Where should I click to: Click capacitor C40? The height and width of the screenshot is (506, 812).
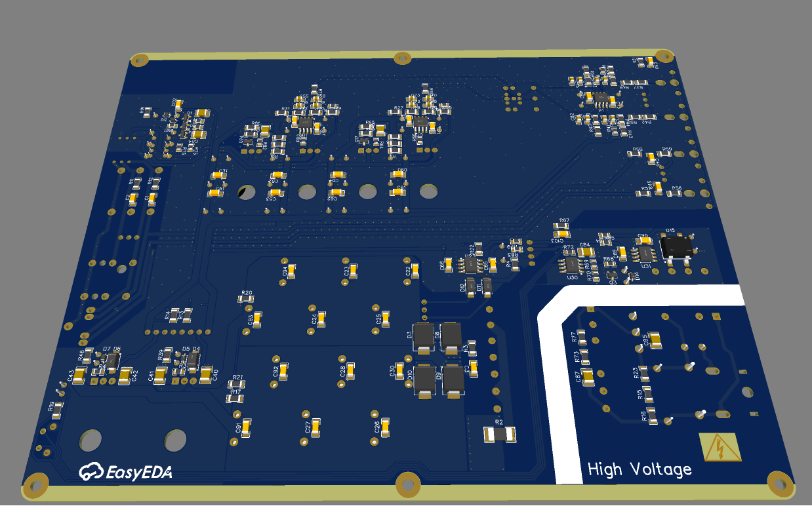(x=205, y=375)
